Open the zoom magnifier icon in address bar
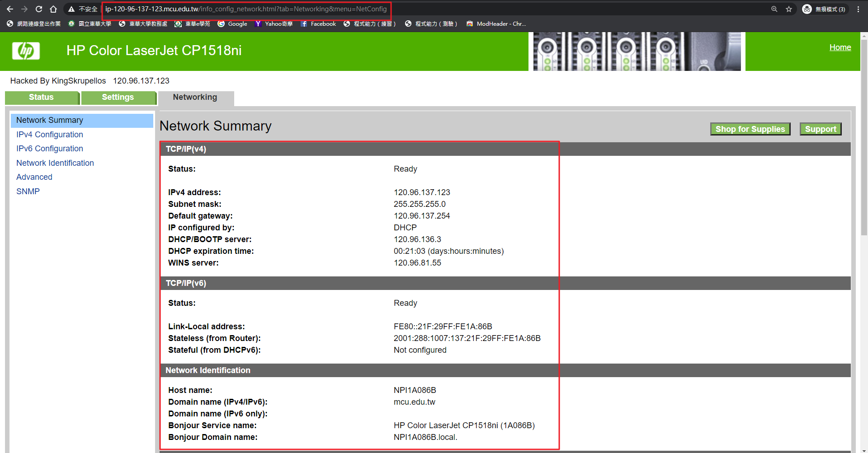Image resolution: width=868 pixels, height=453 pixels. (774, 9)
